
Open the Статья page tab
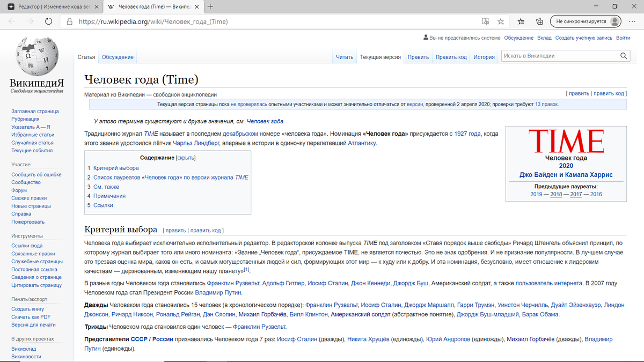point(86,57)
